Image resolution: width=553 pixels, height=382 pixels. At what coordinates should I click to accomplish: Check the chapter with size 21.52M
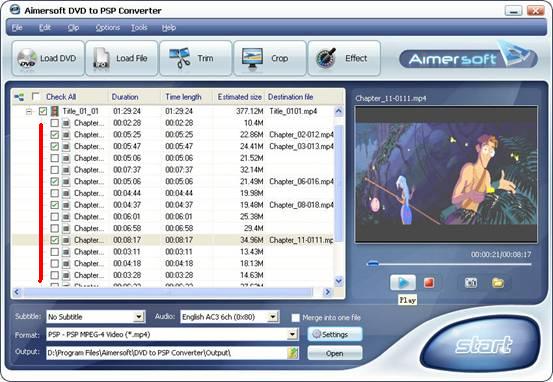coord(54,158)
